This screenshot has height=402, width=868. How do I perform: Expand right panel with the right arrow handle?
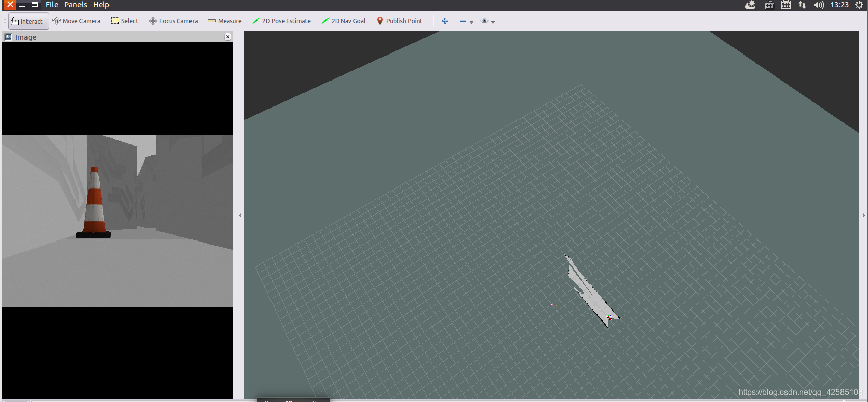864,216
